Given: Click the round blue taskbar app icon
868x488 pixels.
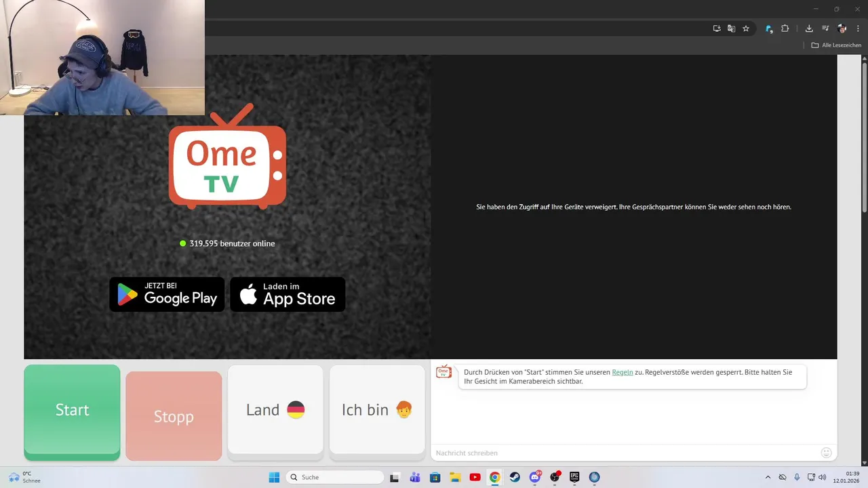Looking at the screenshot, I should coord(595,477).
